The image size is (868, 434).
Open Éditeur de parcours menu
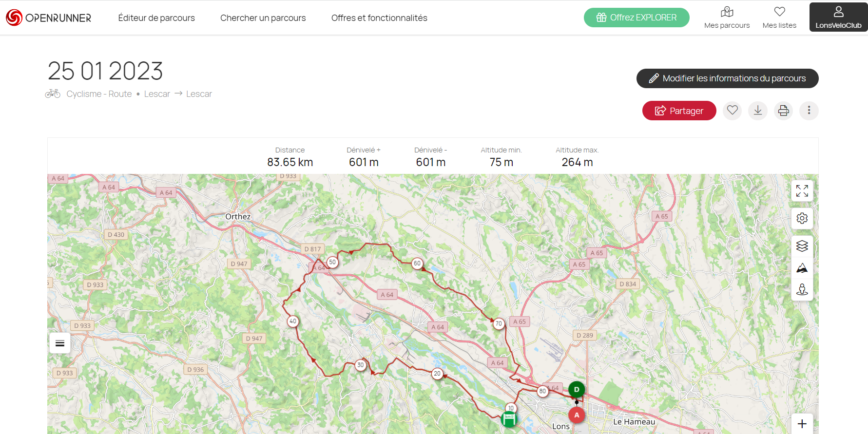(156, 18)
